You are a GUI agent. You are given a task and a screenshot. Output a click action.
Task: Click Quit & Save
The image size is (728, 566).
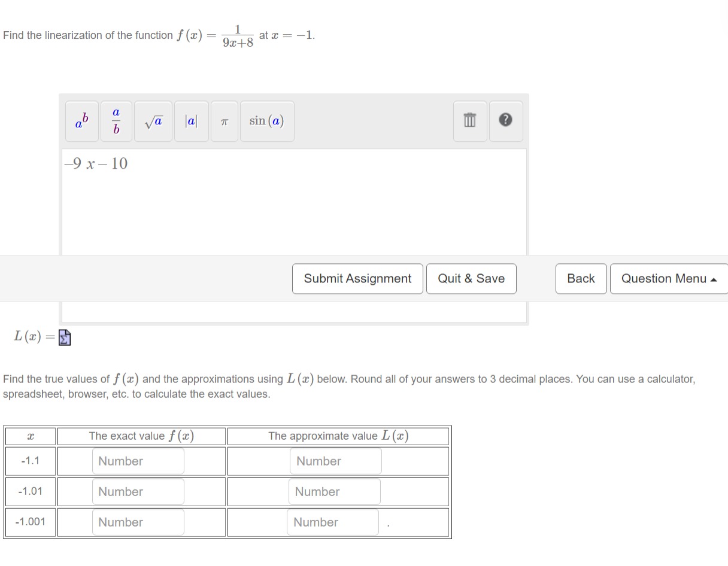coord(471,278)
